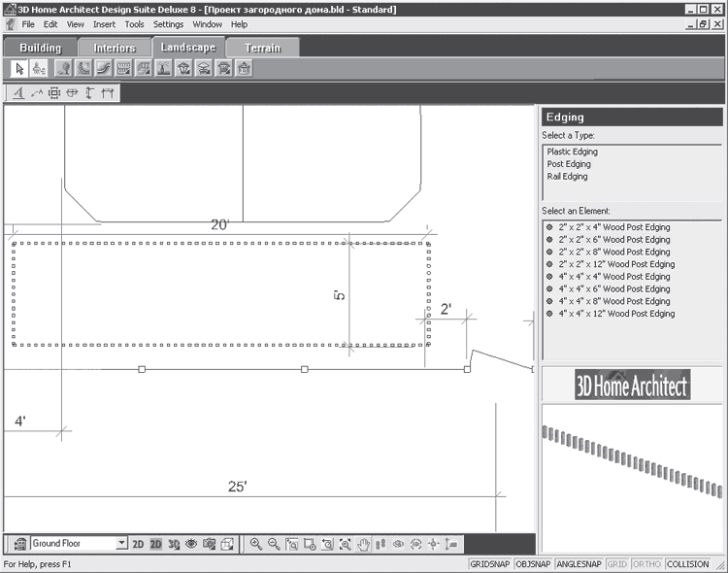Click the camera snapshot icon
This screenshot has width=728, height=573.
tap(208, 544)
